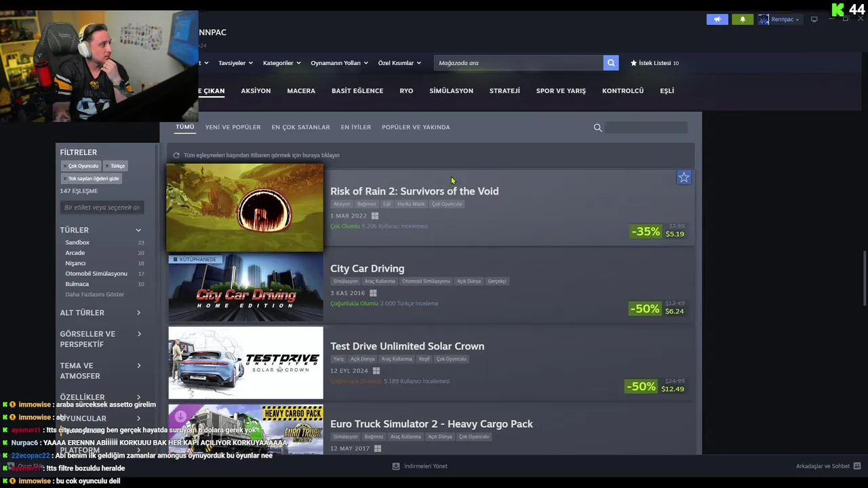The image size is (868, 488).
Task: Expand the Oynamanın Yolları dropdown
Action: pyautogui.click(x=339, y=63)
